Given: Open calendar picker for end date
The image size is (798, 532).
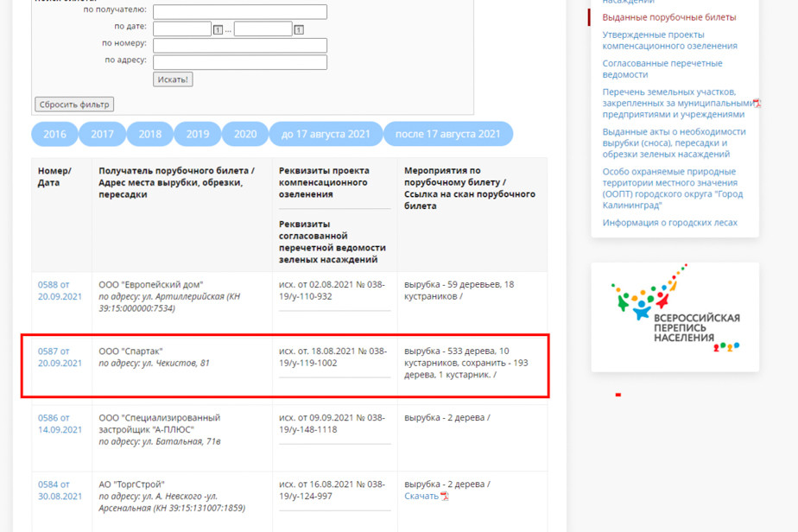Looking at the screenshot, I should pos(299,29).
